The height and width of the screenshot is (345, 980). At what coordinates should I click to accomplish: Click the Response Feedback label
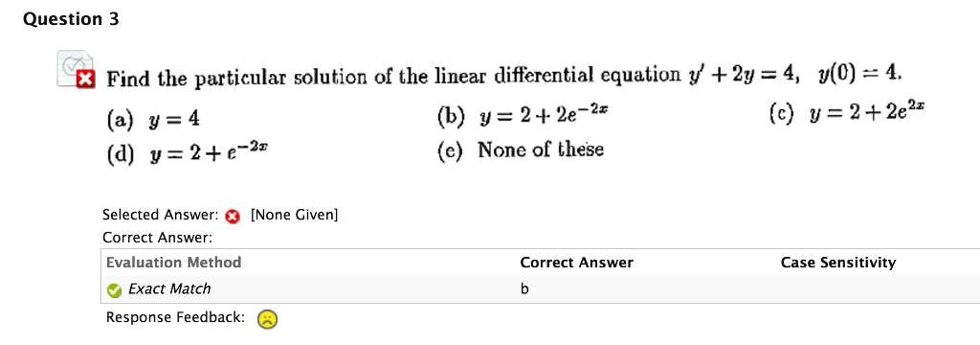[175, 317]
